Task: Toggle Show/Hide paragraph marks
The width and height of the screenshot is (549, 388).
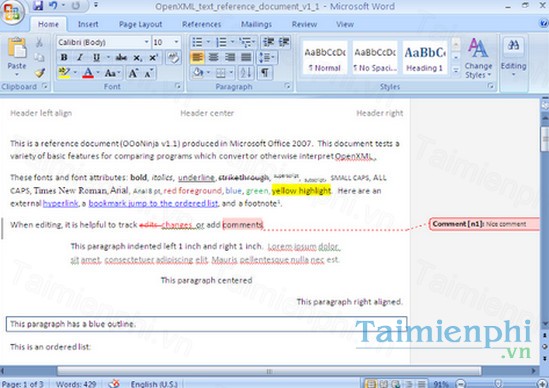Action: [x=265, y=72]
